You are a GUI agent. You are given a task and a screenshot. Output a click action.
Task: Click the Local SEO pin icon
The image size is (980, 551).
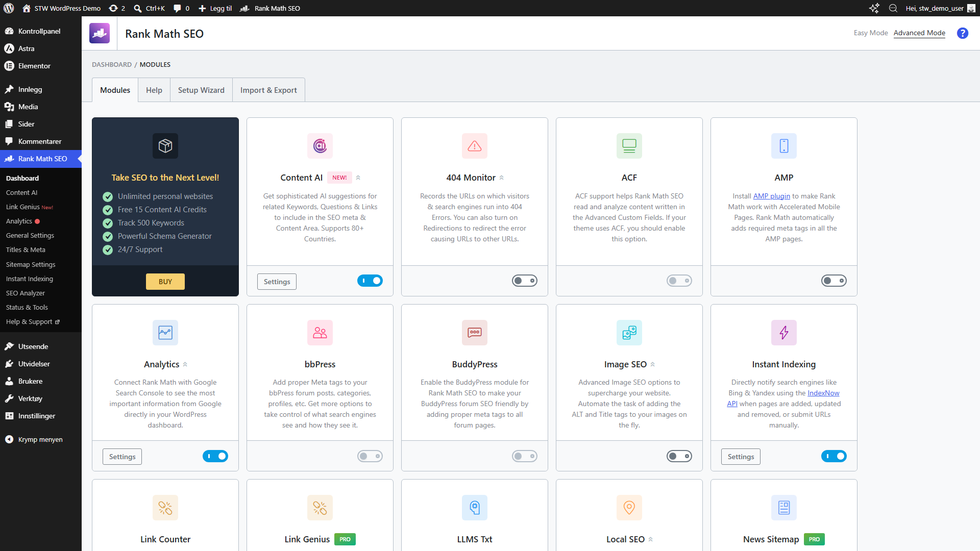[x=629, y=508]
